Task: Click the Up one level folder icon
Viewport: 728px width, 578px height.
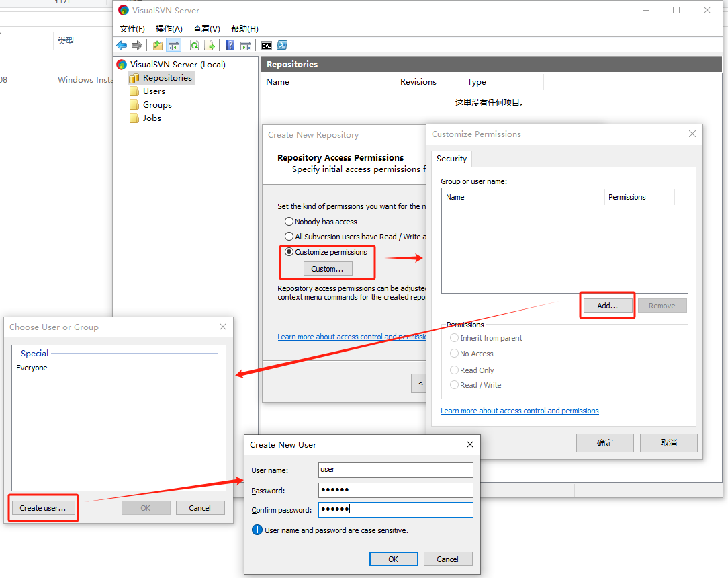Action: pyautogui.click(x=158, y=45)
